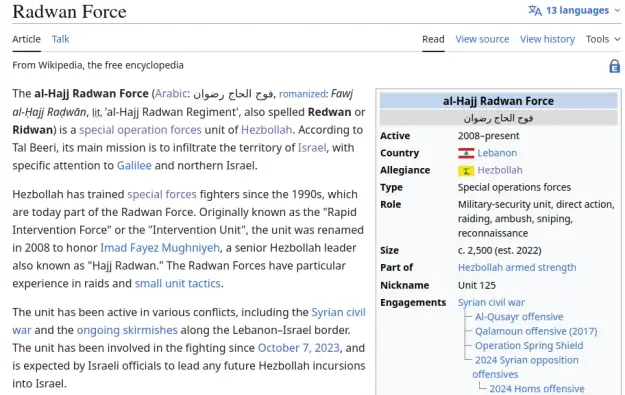Click the Lebanon link in the infobox

pos(497,153)
